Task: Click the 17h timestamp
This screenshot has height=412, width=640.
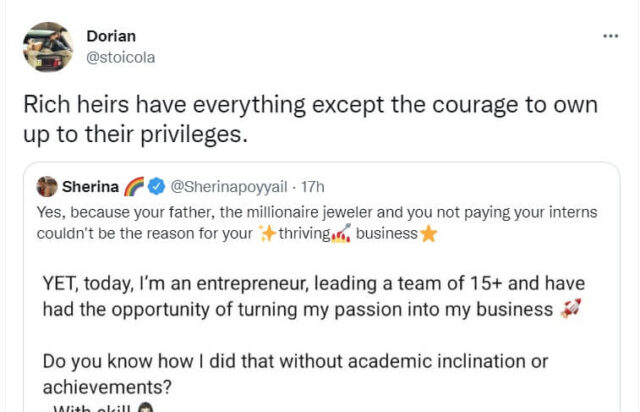Action: pos(313,186)
